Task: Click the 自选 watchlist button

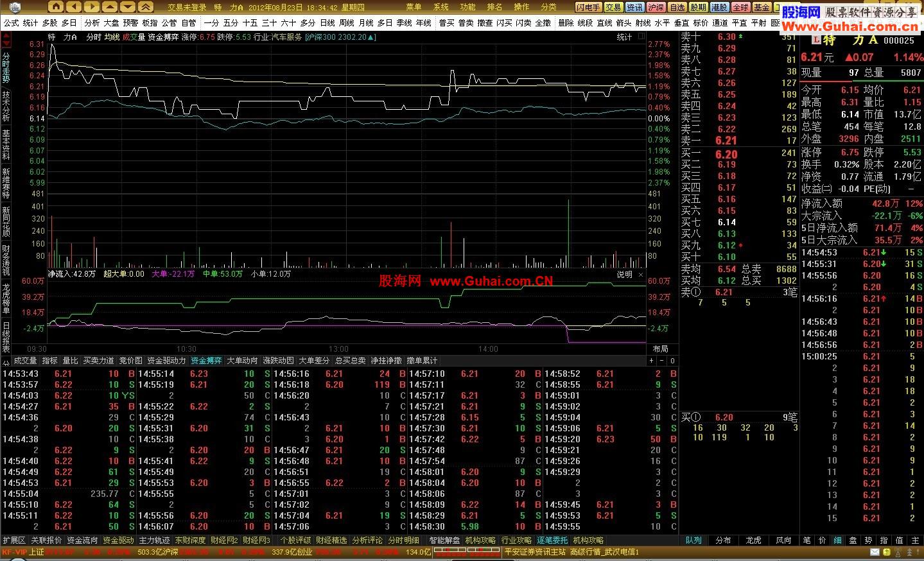Action: (x=677, y=8)
